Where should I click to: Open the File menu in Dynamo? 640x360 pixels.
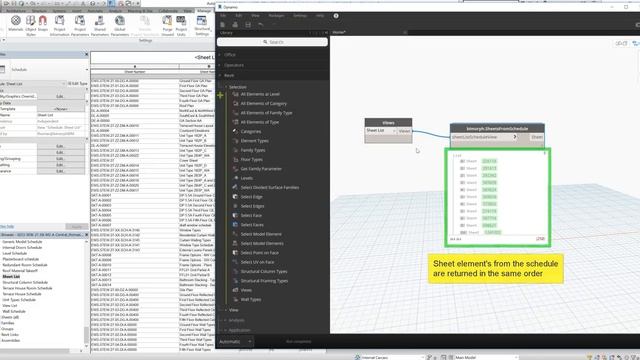pyautogui.click(x=223, y=16)
